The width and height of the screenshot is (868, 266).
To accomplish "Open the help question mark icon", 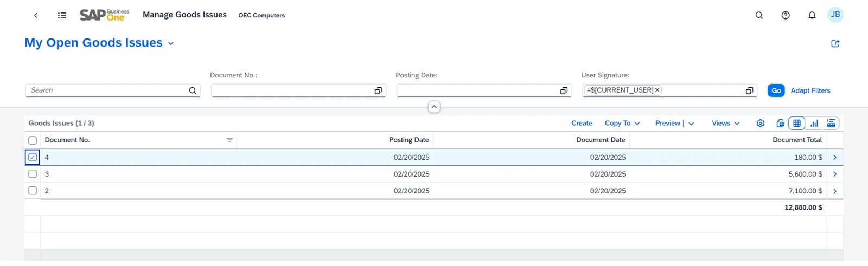I will pos(786,15).
